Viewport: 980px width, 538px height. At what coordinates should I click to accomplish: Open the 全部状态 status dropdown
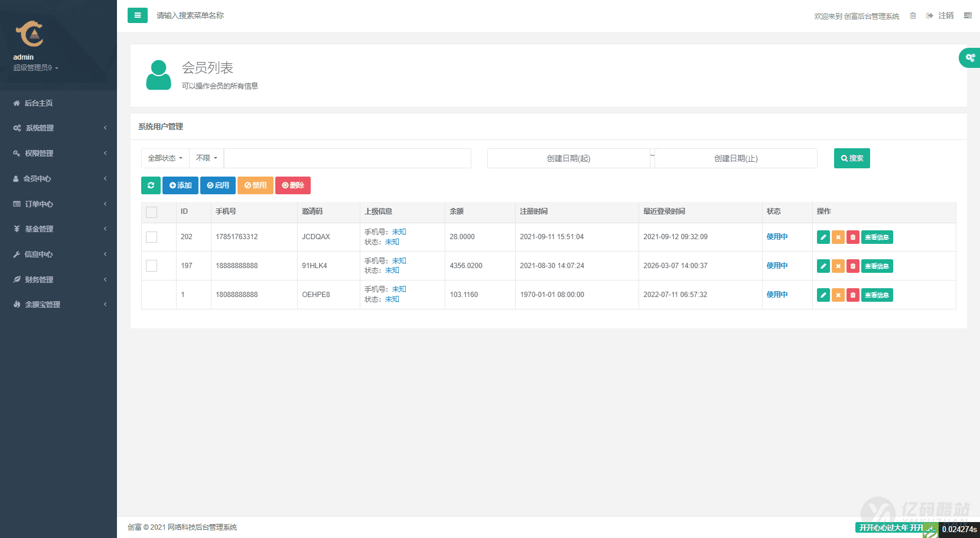(165, 158)
